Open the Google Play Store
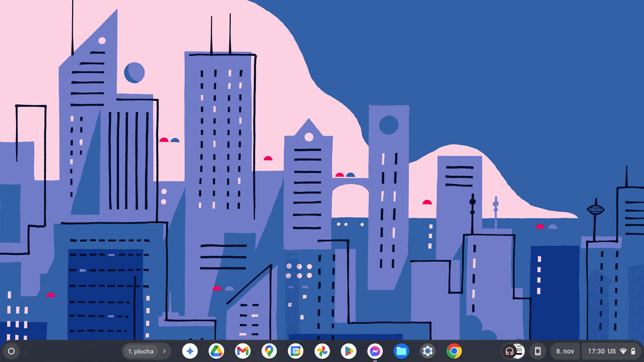Viewport: 644px width, 362px height. point(349,351)
